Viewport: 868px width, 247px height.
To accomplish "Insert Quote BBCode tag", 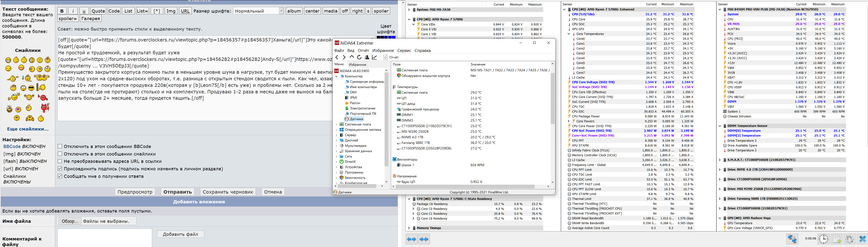I will point(98,11).
